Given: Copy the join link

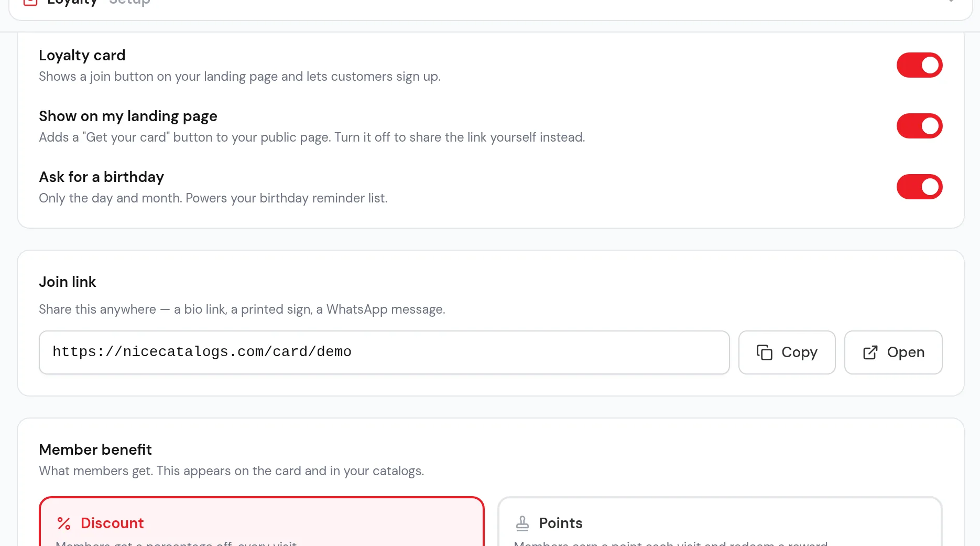Looking at the screenshot, I should pos(787,352).
